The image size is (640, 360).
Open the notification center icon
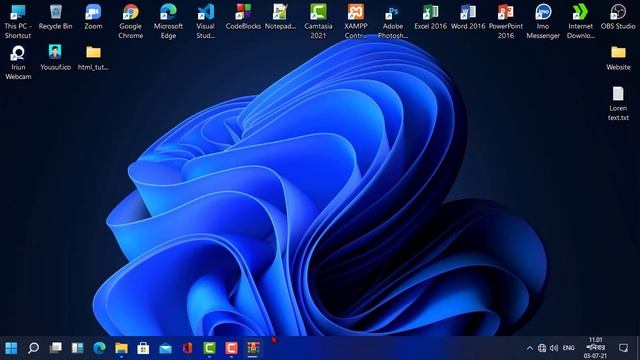(623, 348)
